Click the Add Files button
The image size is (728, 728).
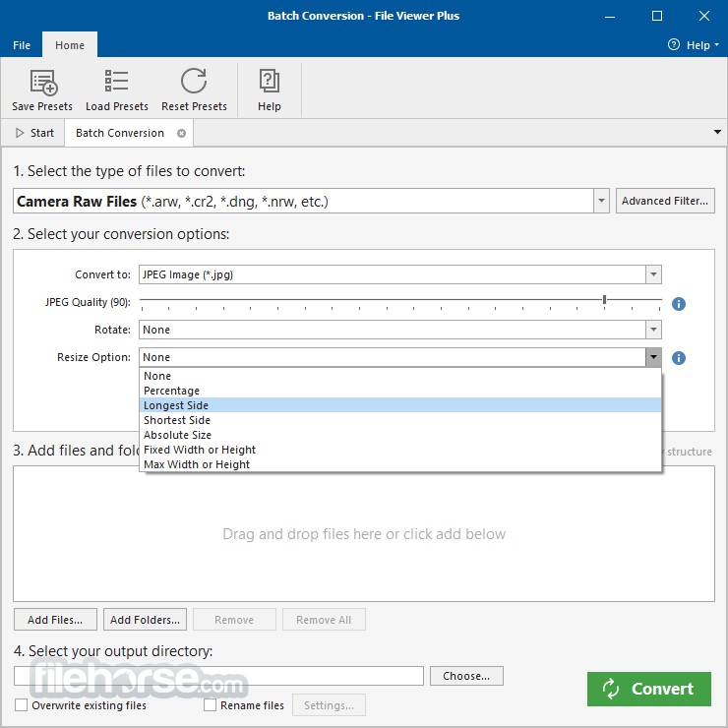tap(55, 620)
